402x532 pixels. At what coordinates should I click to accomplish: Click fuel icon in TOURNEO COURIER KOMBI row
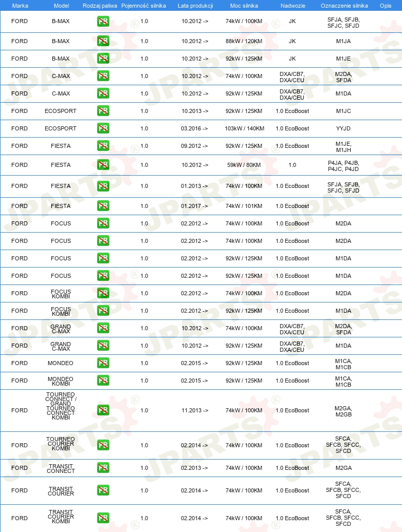click(103, 445)
